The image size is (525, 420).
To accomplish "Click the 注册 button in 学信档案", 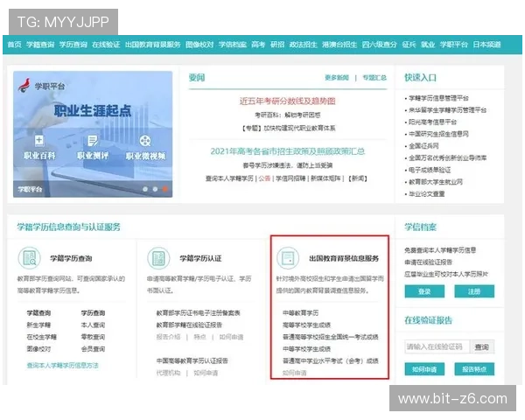I will (474, 291).
